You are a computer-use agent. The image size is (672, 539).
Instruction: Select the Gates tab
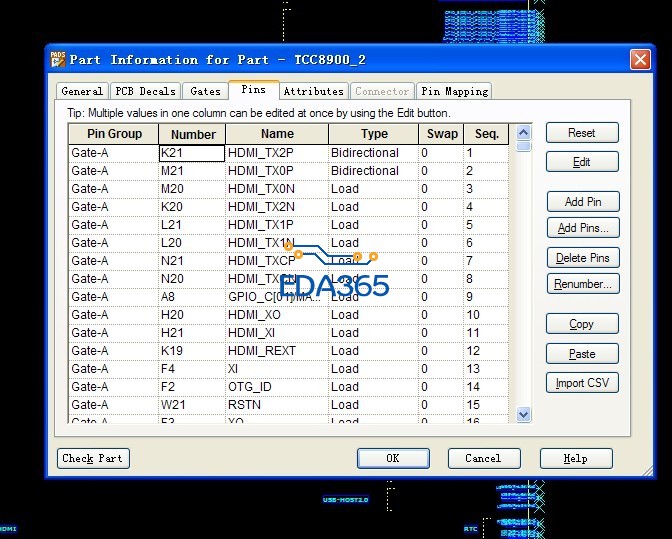coord(205,91)
